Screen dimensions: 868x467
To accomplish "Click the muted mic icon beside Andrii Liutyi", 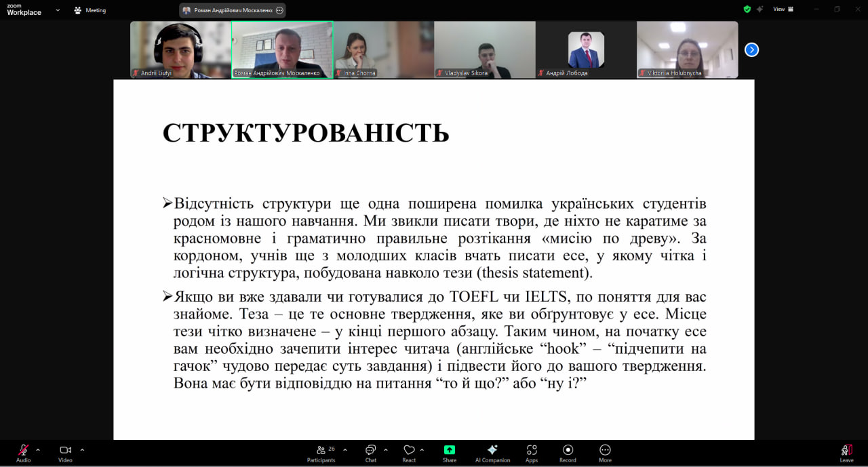I will 136,73.
